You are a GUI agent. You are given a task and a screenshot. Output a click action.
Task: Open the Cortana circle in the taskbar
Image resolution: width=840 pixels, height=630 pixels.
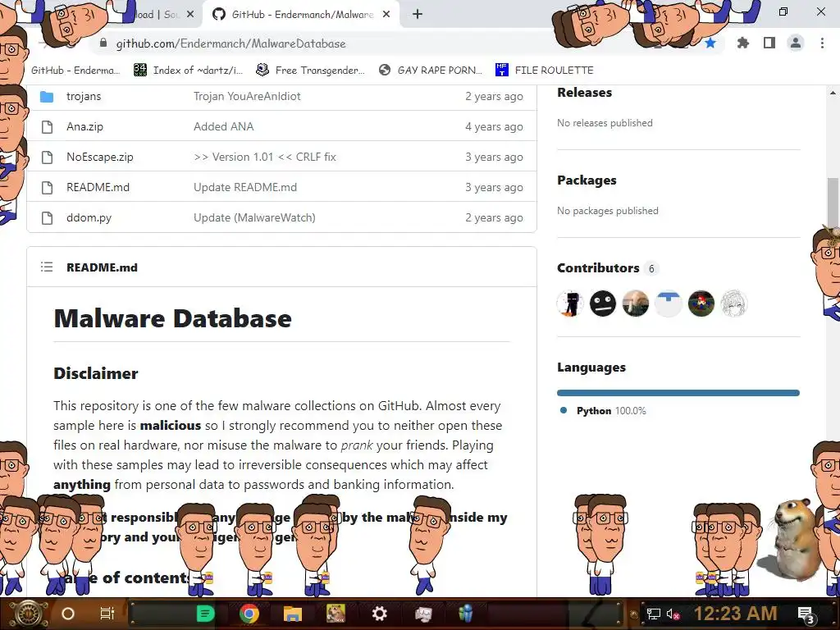pos(67,614)
